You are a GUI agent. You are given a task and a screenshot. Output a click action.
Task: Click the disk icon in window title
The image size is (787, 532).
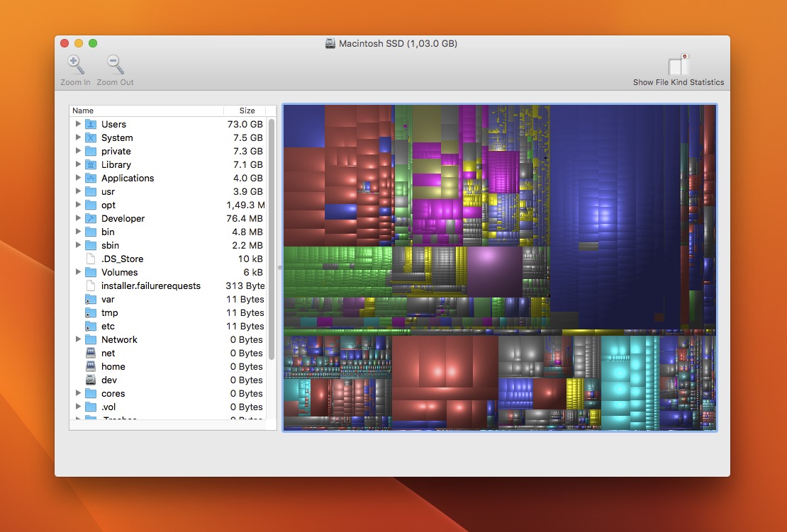(330, 44)
